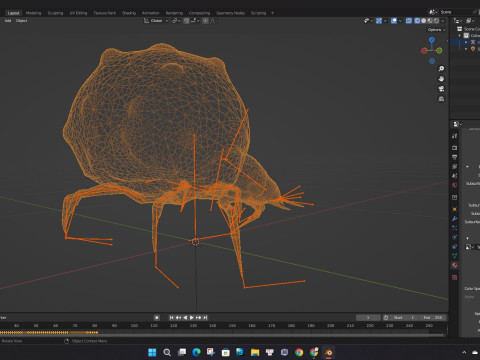This screenshot has height=360, width=480.
Task: Switch to material preview shading
Action: [430, 21]
